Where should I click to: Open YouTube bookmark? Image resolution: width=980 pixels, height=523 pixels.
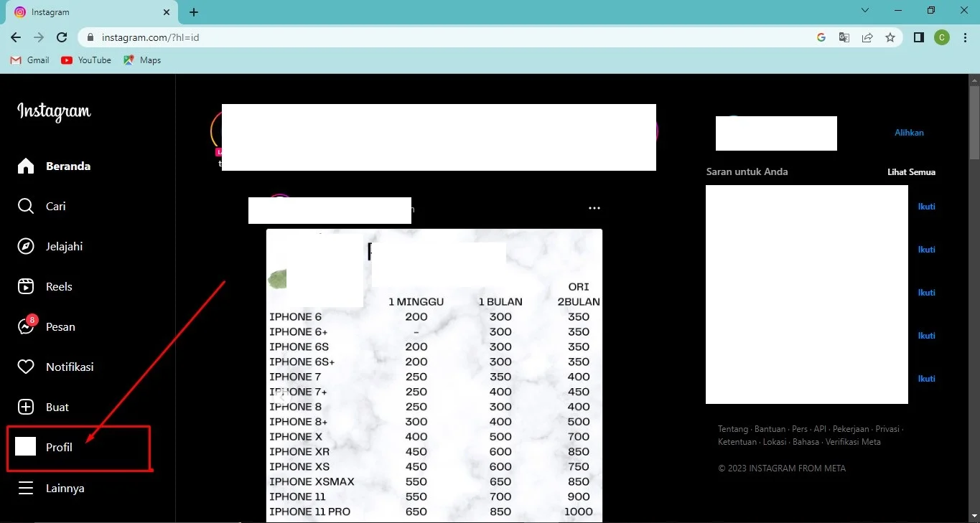(x=86, y=60)
